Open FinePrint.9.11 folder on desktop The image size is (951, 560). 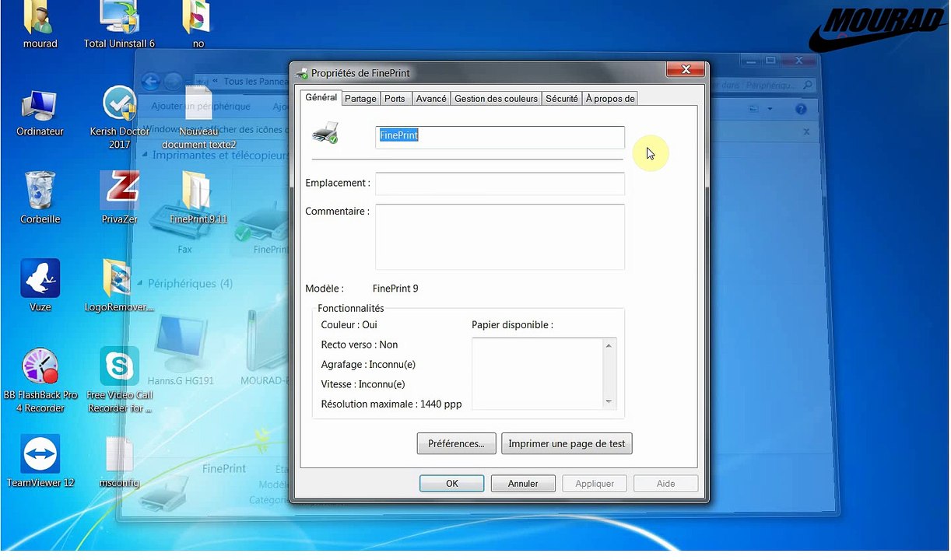198,198
